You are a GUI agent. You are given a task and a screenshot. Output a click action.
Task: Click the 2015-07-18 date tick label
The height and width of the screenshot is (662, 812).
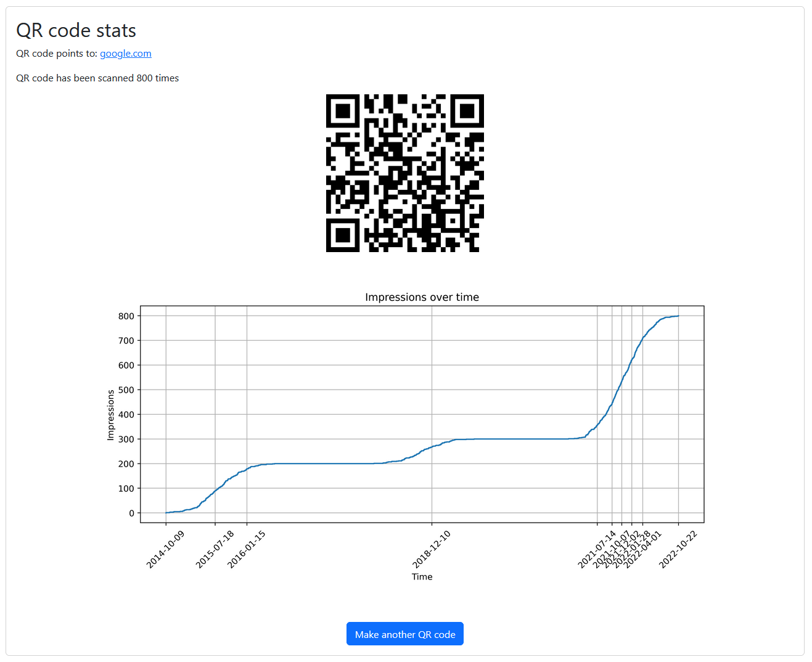(215, 549)
